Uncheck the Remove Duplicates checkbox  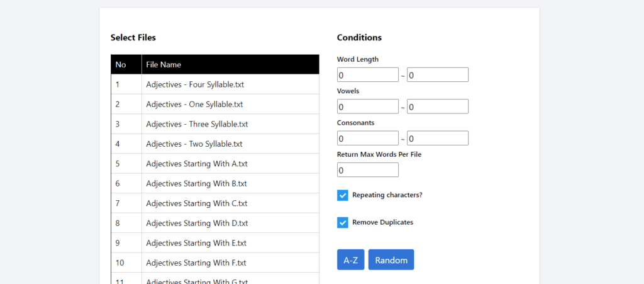pyautogui.click(x=343, y=222)
